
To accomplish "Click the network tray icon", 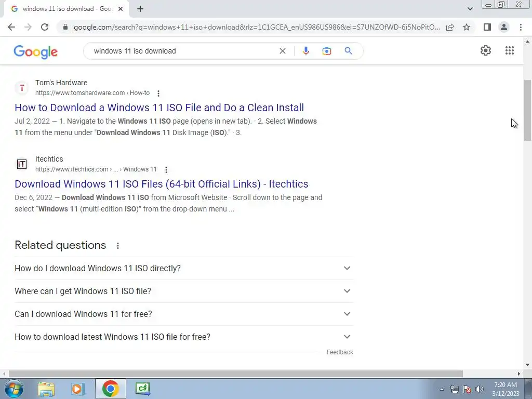I will coord(454,389).
